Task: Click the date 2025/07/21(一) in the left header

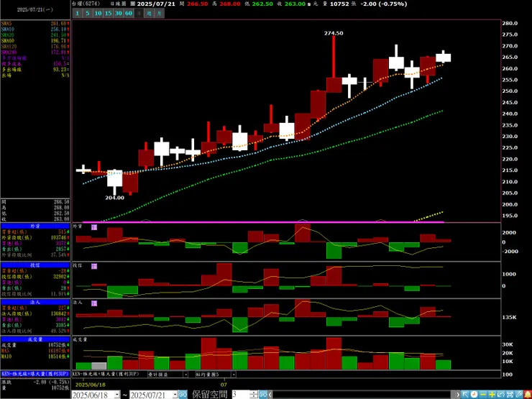Action: tap(35, 10)
